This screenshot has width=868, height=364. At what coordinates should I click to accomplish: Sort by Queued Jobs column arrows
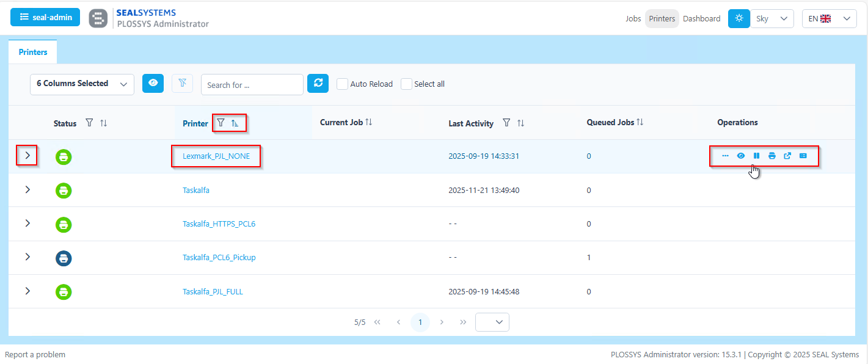pos(640,122)
